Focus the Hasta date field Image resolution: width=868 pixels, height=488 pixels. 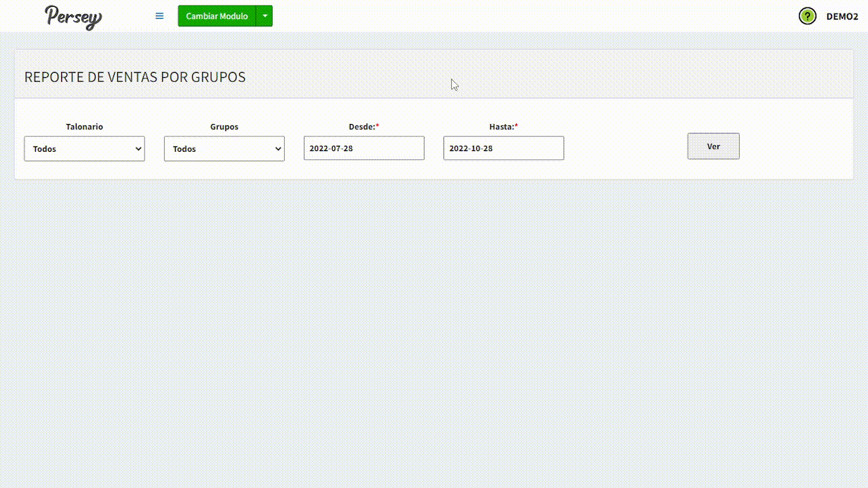[503, 148]
